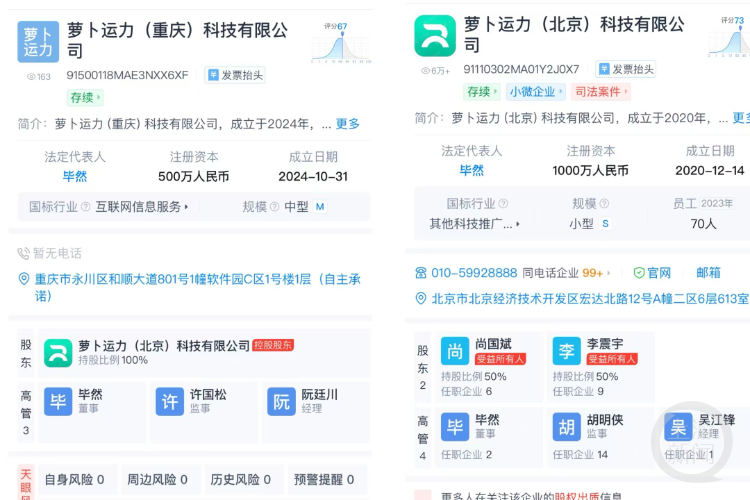Click the 尚 avatar of shareholder 尚国斌

click(455, 351)
